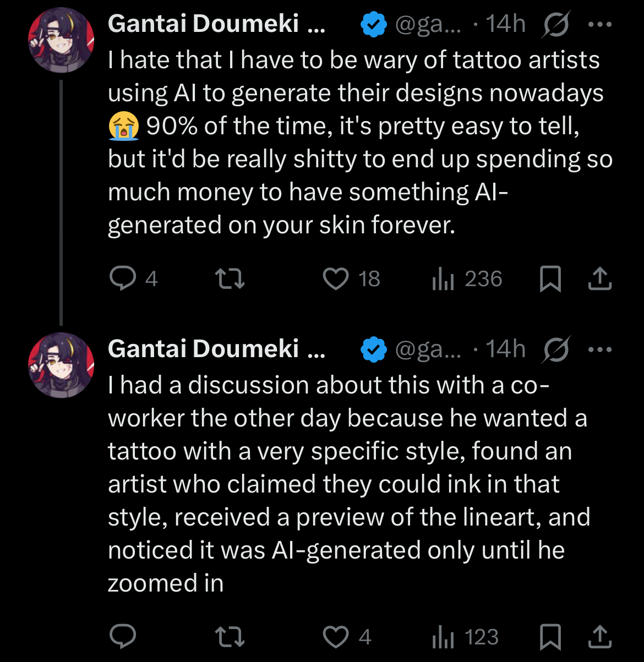
Task: Open more options on first tweet
Action: pos(599,24)
